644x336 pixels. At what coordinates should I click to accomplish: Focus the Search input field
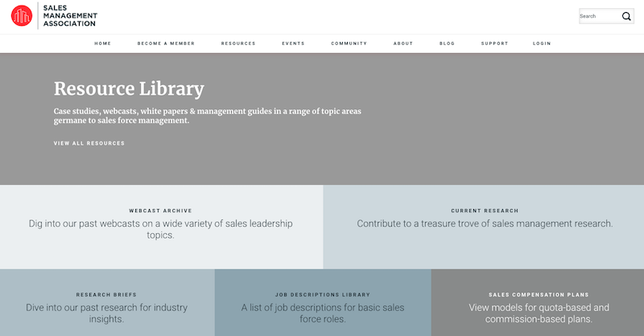click(600, 16)
